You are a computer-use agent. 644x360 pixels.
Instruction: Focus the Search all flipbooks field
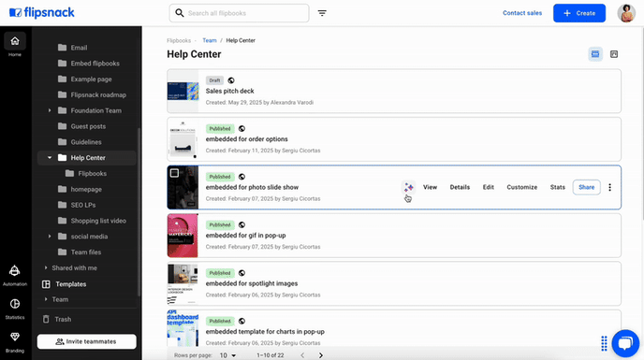[x=239, y=13]
